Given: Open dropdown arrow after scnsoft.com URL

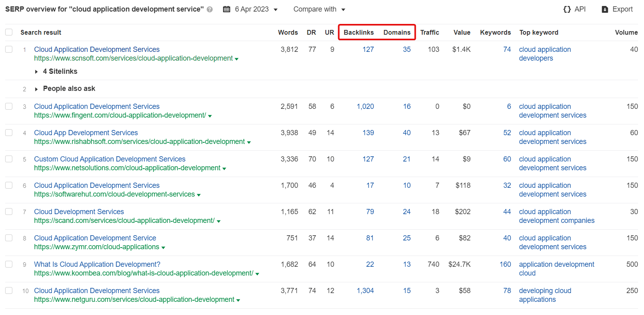Looking at the screenshot, I should pyautogui.click(x=237, y=59).
